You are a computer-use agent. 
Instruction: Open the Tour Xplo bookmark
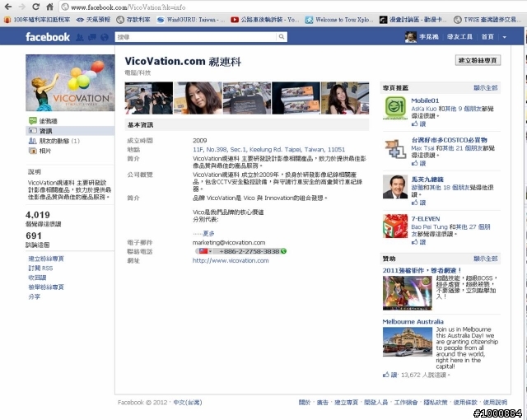click(338, 20)
